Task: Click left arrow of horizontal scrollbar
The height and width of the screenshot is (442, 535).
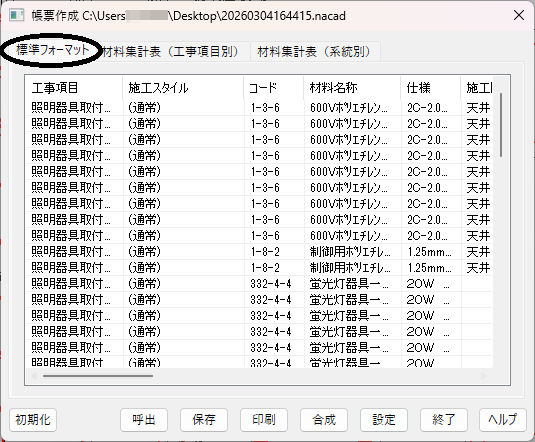Action: tap(34, 376)
